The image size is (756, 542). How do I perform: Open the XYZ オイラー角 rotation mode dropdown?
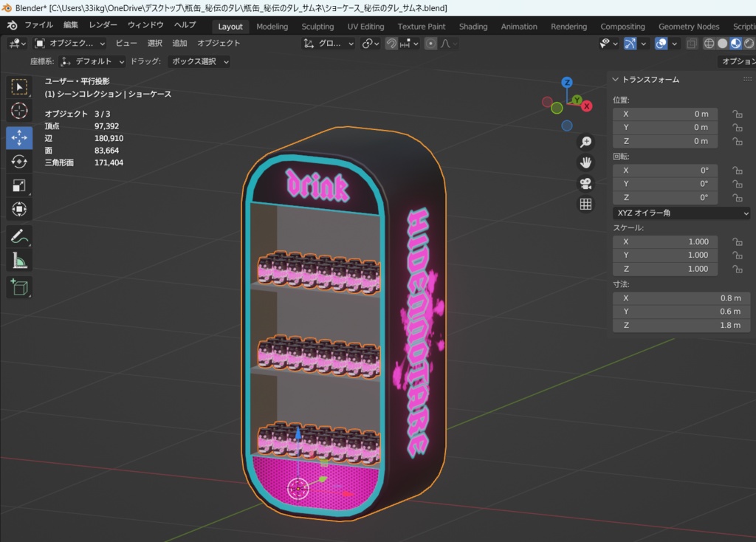[x=681, y=213]
